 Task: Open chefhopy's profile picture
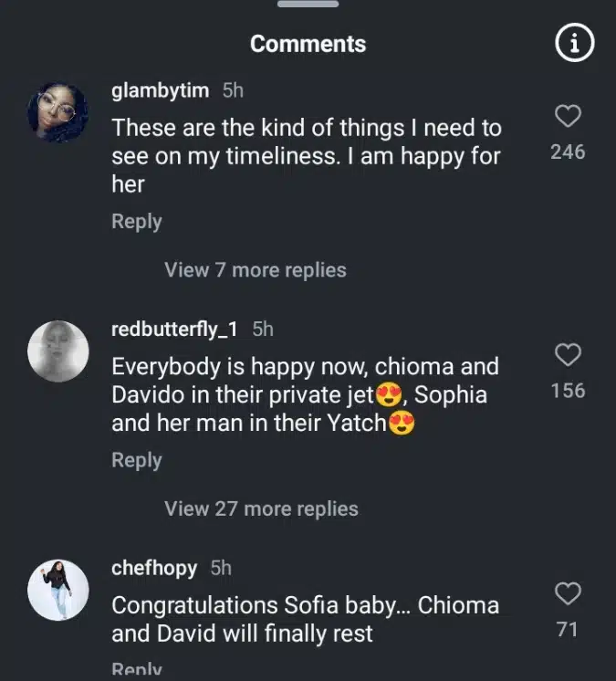[x=57, y=591]
